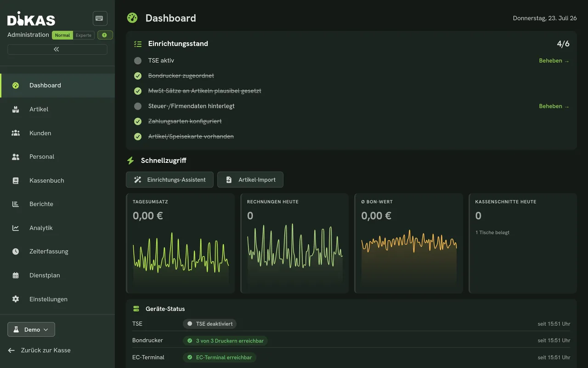Click the TSE deaktiviert status badge
Image resolution: width=588 pixels, height=368 pixels.
pyautogui.click(x=210, y=324)
